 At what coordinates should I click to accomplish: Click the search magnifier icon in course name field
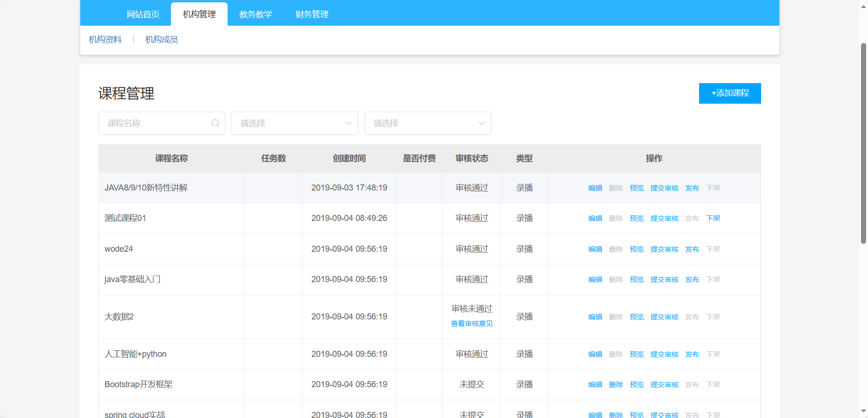tap(215, 123)
